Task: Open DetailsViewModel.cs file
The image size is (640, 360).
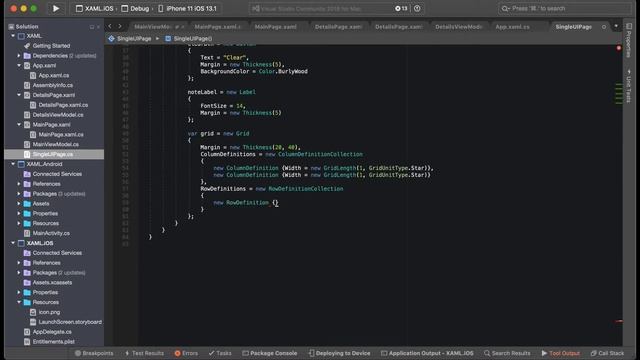Action: pos(58,115)
